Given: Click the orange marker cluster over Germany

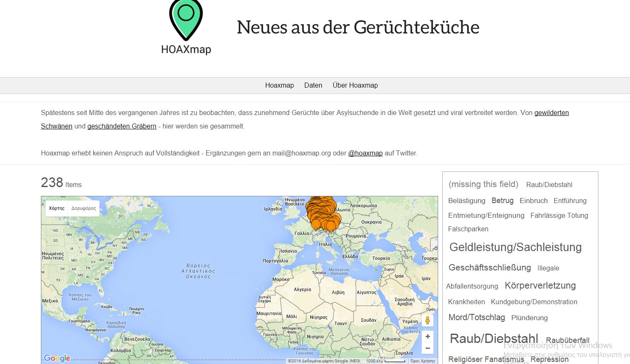Looking at the screenshot, I should [x=323, y=214].
